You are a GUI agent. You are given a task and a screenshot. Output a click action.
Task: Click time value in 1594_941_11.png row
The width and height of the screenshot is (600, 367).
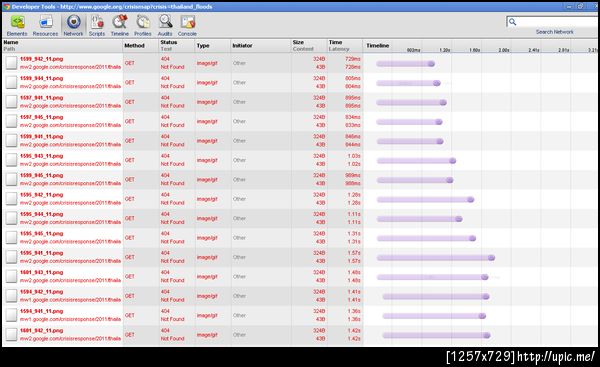(354, 311)
